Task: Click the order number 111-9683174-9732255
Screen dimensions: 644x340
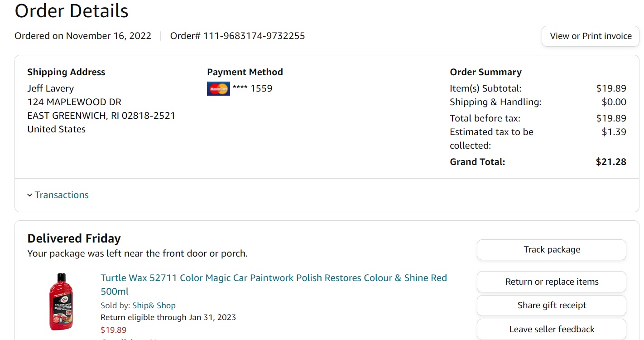Action: (254, 36)
